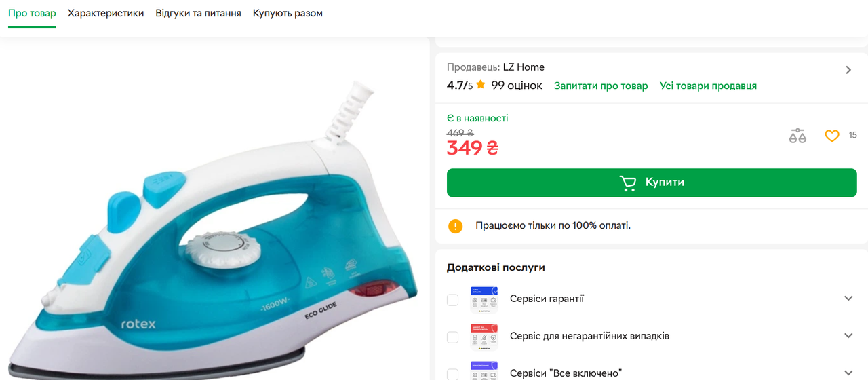Switch to the Характеристики tab

106,13
